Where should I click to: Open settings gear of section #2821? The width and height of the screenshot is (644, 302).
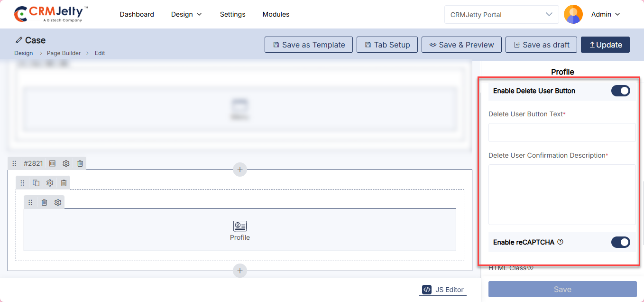click(x=66, y=163)
